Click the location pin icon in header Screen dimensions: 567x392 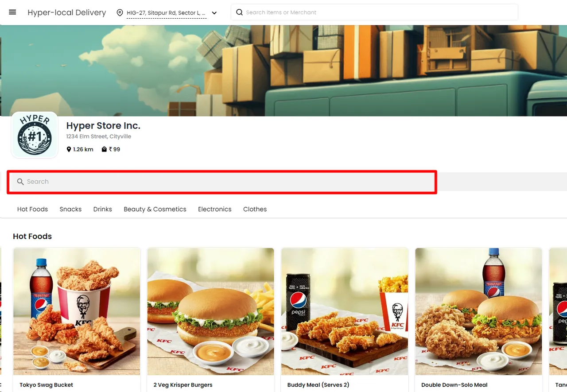tap(120, 13)
